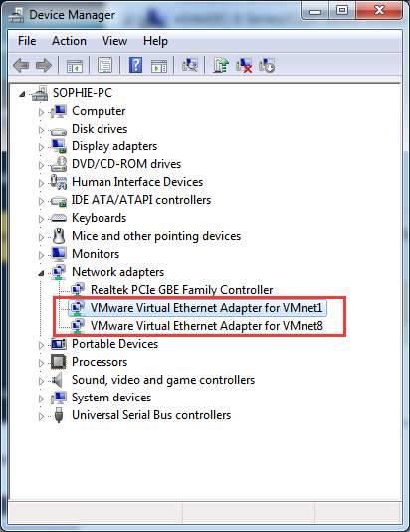The width and height of the screenshot is (410, 532).
Task: Open the File menu
Action: point(27,41)
